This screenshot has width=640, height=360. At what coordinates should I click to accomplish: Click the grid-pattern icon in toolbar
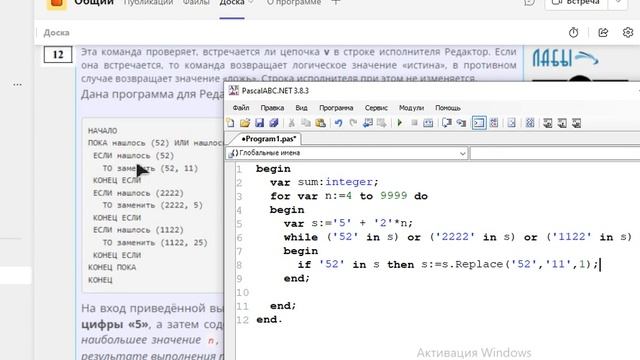point(530,123)
